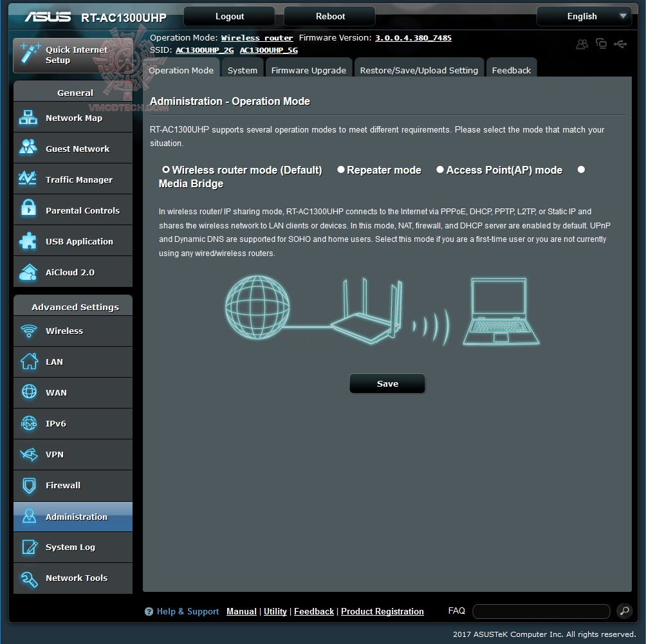
Task: Click the WAN globe icon
Action: pyautogui.click(x=29, y=391)
